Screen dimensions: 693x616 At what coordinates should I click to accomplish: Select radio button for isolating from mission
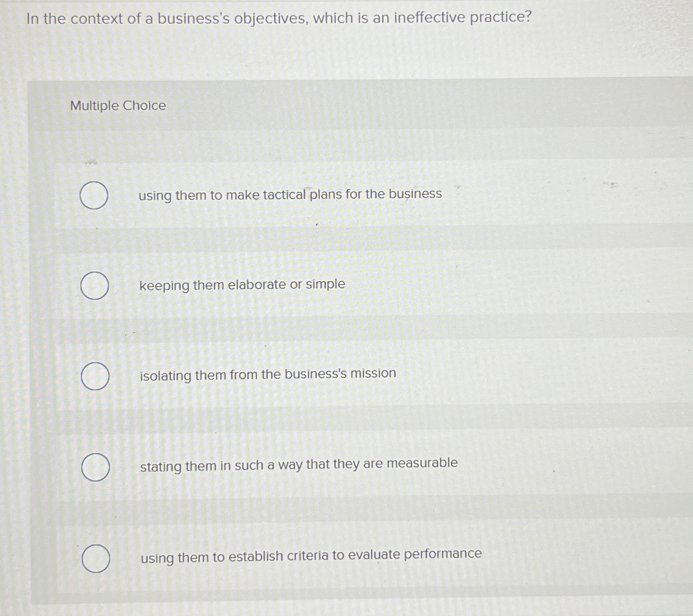pyautogui.click(x=95, y=376)
